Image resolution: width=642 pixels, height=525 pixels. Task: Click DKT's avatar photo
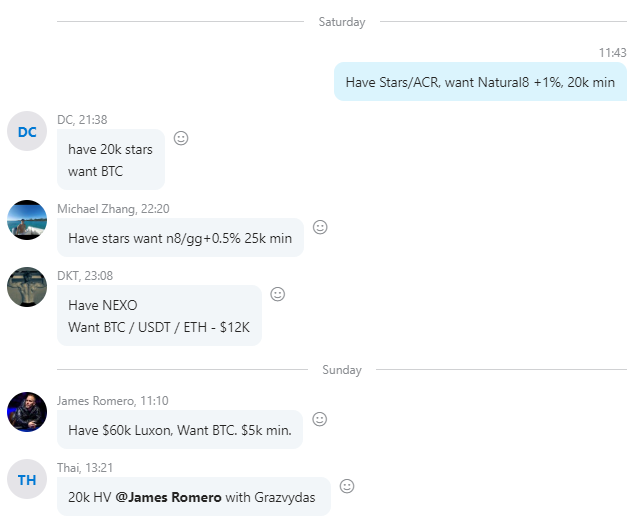[x=27, y=287]
